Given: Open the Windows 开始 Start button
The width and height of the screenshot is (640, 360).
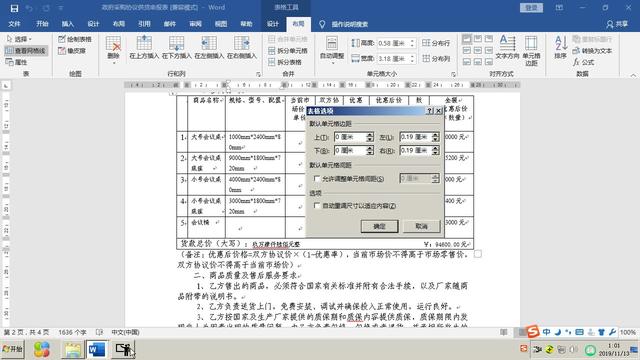Looking at the screenshot, I should coord(13,349).
